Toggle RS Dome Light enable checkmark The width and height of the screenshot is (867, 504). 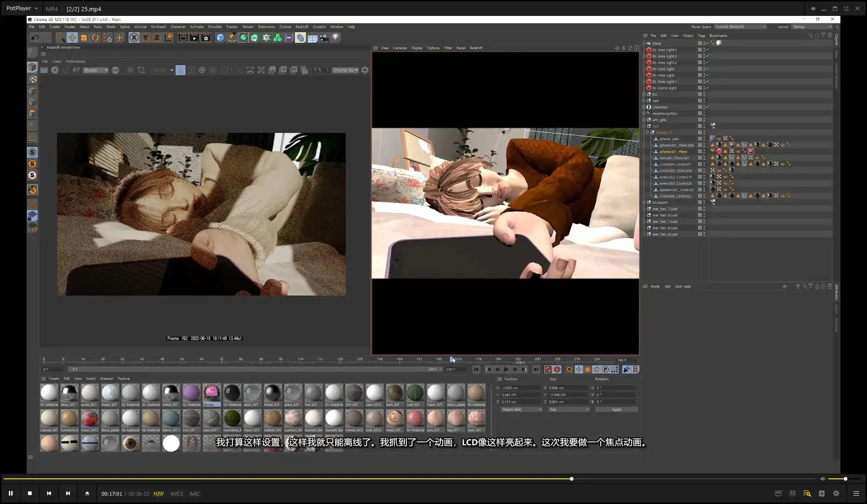point(707,88)
